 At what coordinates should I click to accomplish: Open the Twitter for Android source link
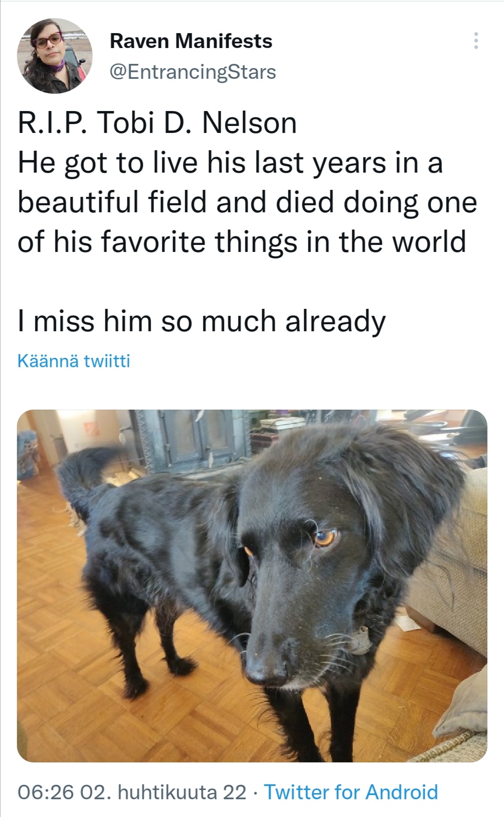351,792
